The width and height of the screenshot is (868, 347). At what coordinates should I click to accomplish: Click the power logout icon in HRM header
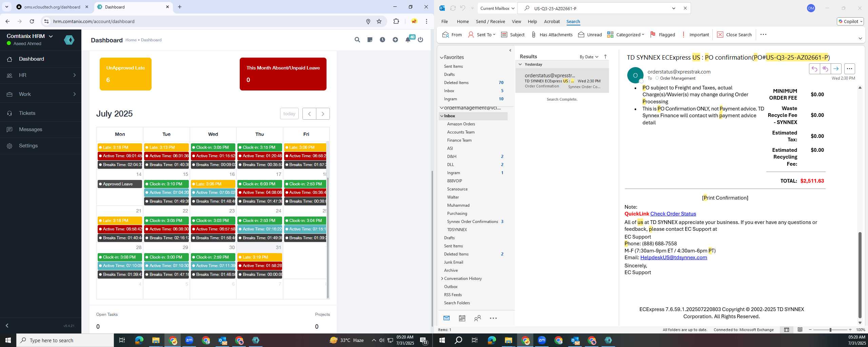pos(420,40)
